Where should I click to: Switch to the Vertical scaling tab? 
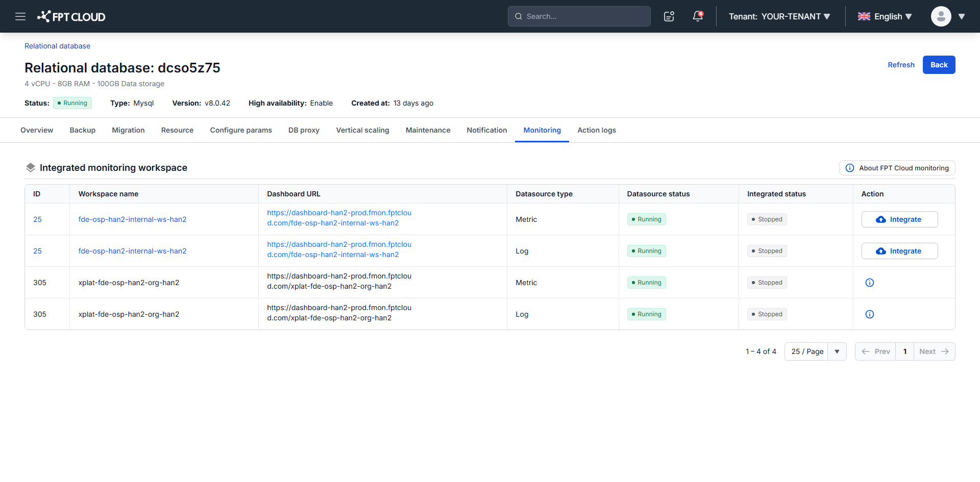[362, 130]
